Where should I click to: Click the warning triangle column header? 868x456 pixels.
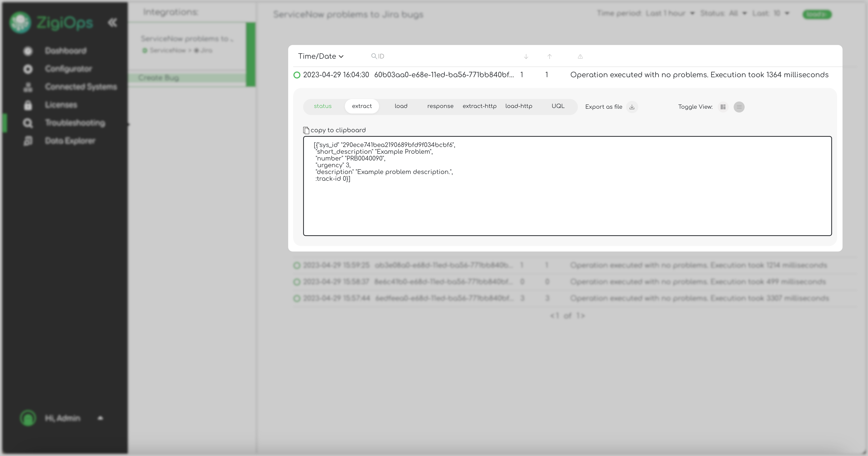click(x=580, y=57)
